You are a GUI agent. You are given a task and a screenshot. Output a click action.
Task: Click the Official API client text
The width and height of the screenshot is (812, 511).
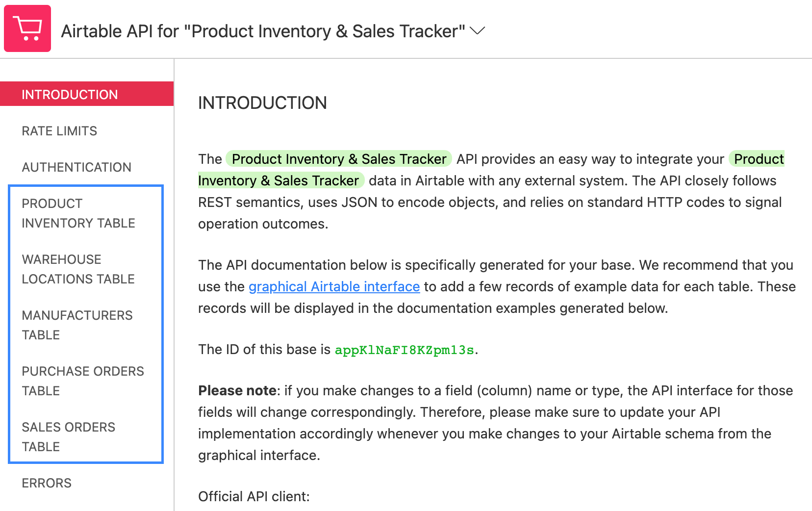tap(254, 496)
